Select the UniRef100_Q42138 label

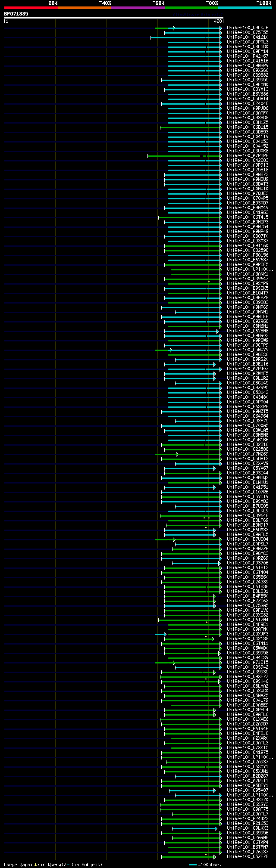248,639
